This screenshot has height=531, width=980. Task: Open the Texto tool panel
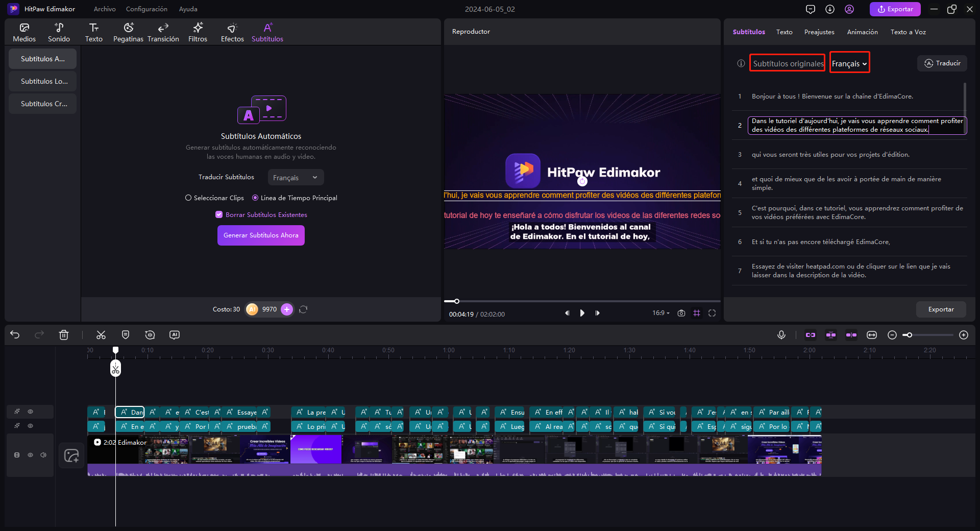(93, 32)
